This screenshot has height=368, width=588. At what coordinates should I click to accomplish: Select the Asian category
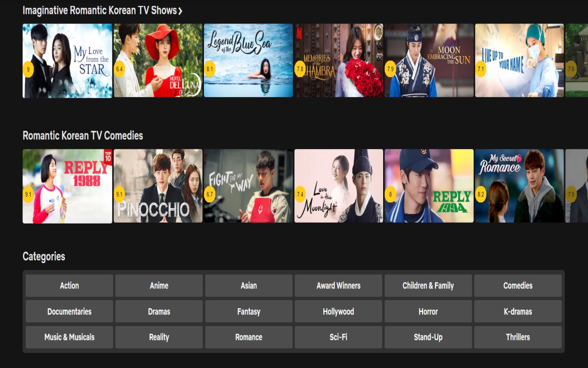(x=249, y=286)
